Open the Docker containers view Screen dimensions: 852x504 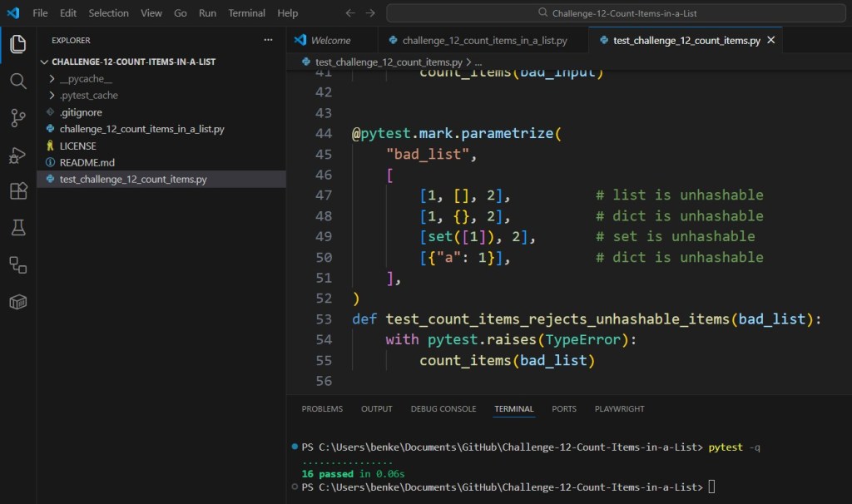[x=17, y=301]
